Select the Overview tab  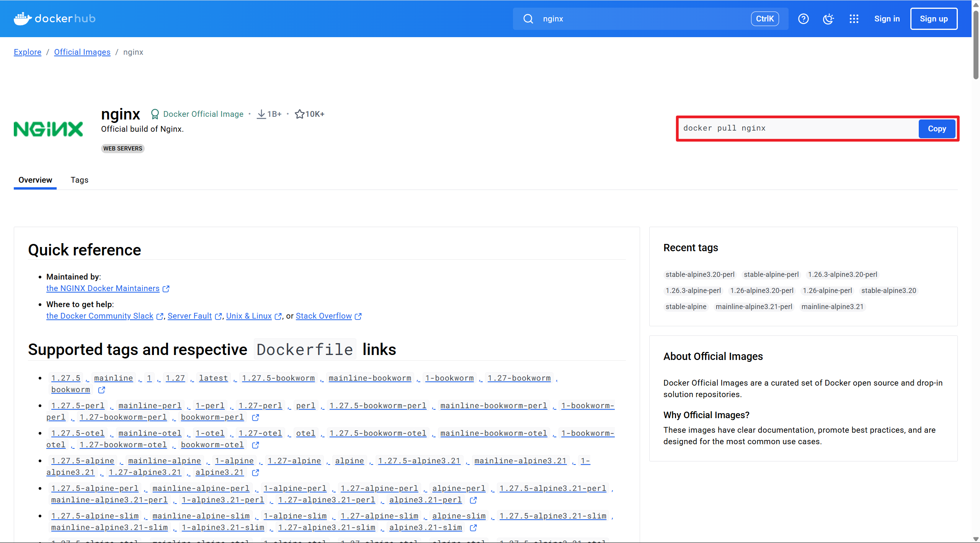[35, 180]
